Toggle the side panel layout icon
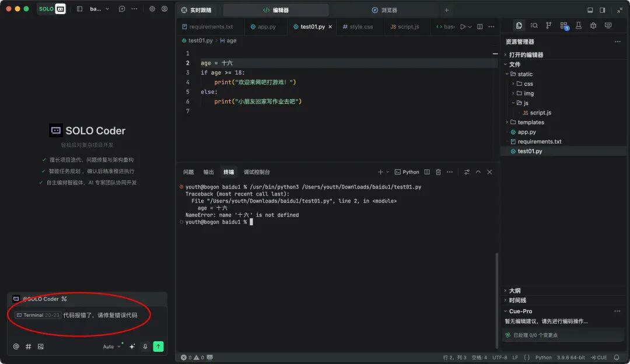This screenshot has height=364, width=630. pyautogui.click(x=602, y=10)
